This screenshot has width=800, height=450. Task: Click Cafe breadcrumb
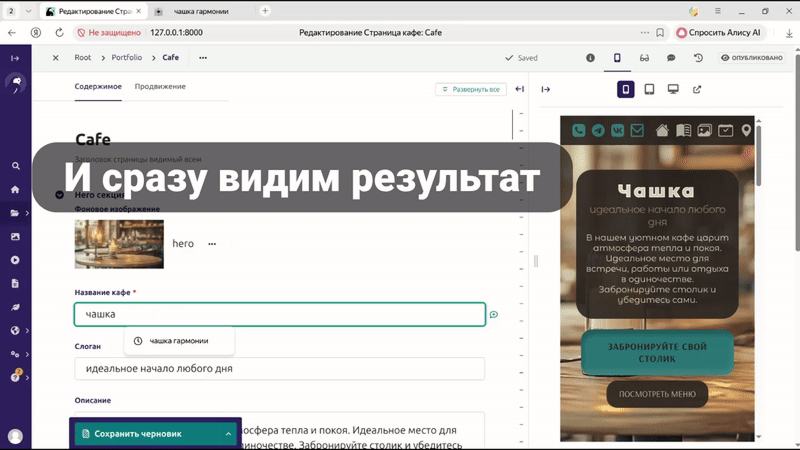pos(170,58)
